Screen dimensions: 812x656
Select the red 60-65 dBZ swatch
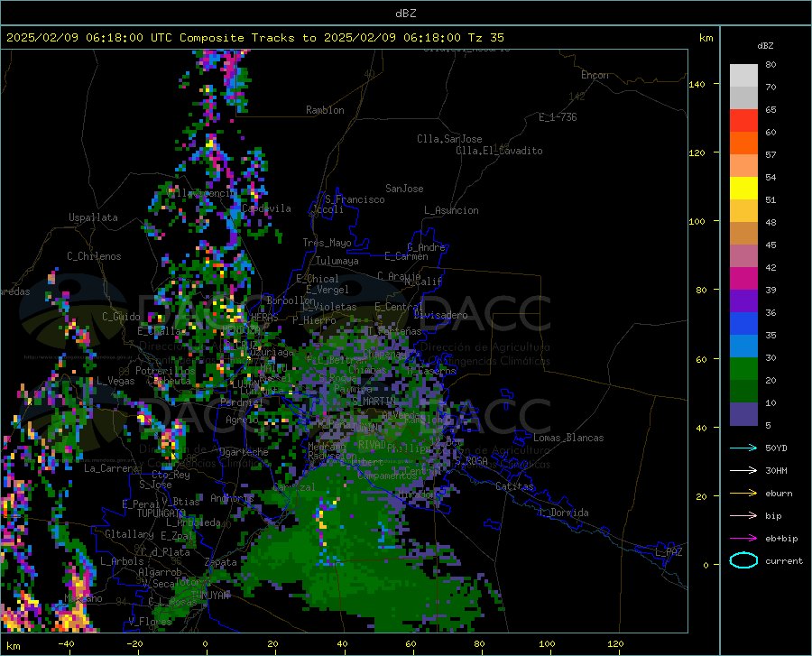pyautogui.click(x=743, y=121)
